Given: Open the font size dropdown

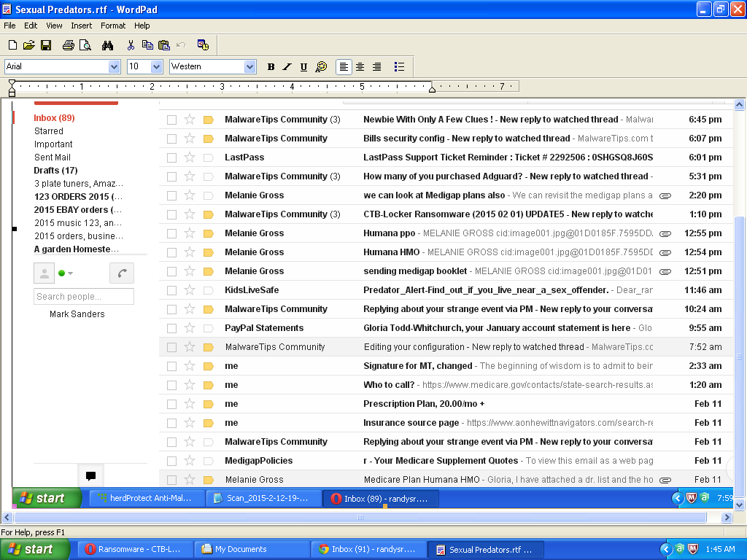Looking at the screenshot, I should (x=156, y=67).
